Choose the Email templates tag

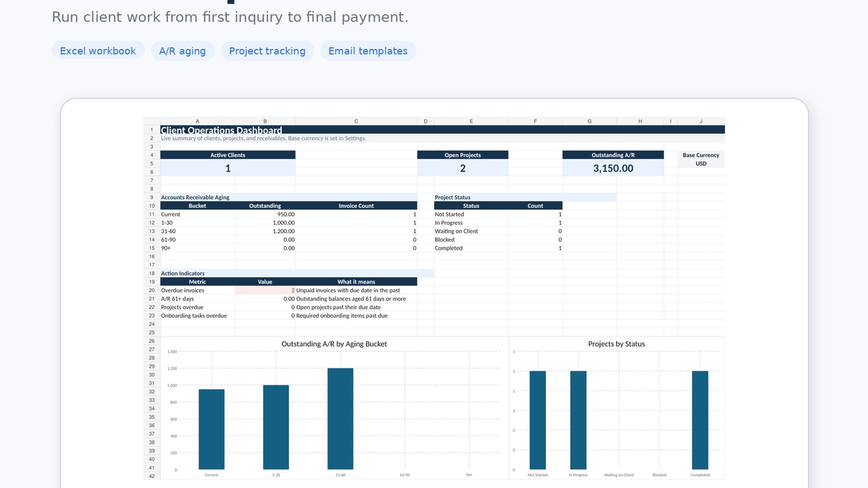tap(368, 51)
